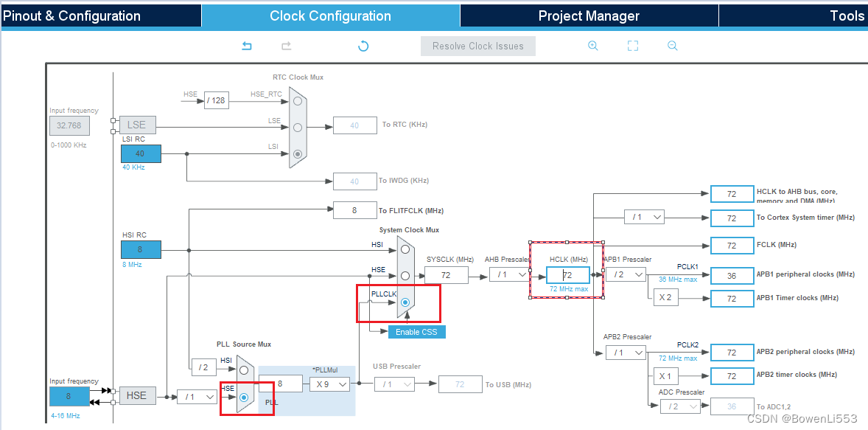Click the To RTC (KHz) value box

[x=355, y=125]
